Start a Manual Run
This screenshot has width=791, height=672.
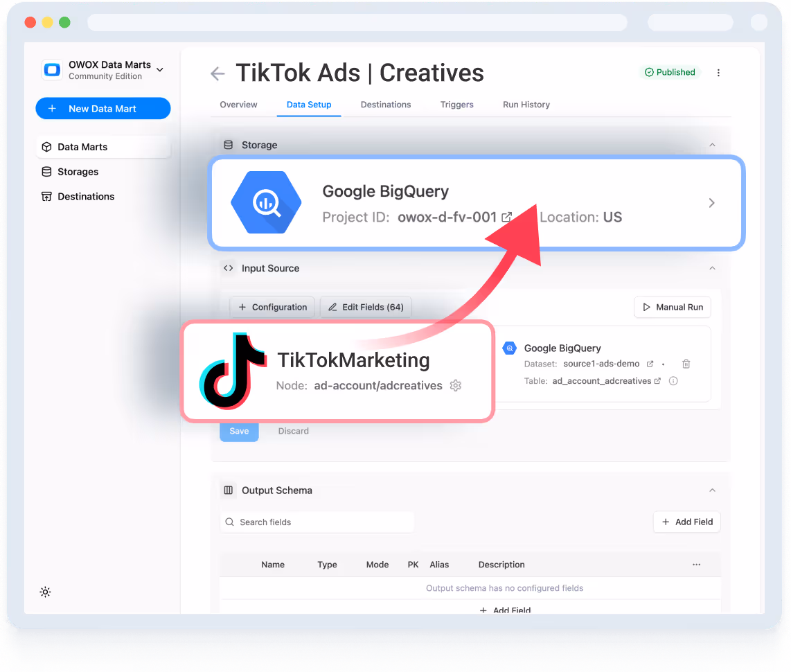[673, 307]
